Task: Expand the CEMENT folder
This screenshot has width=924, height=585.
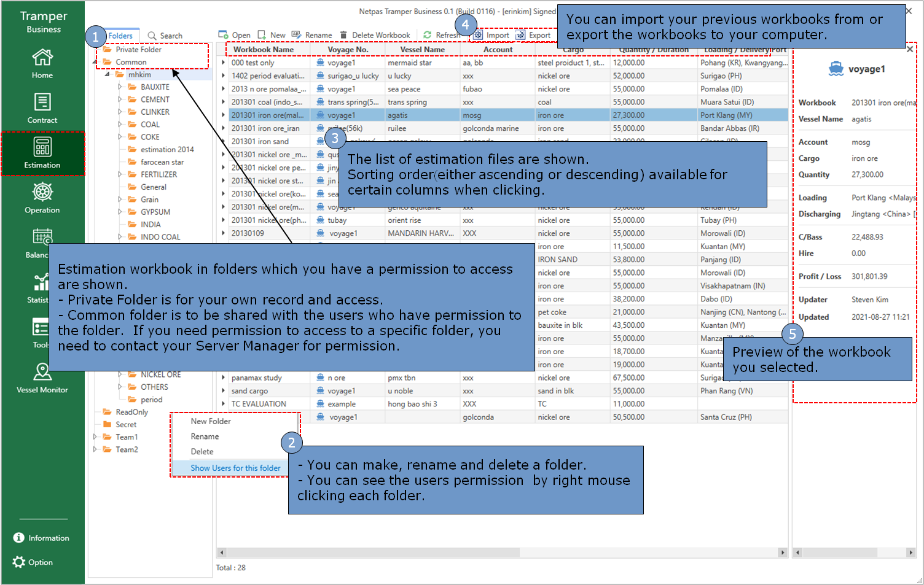Action: (120, 99)
